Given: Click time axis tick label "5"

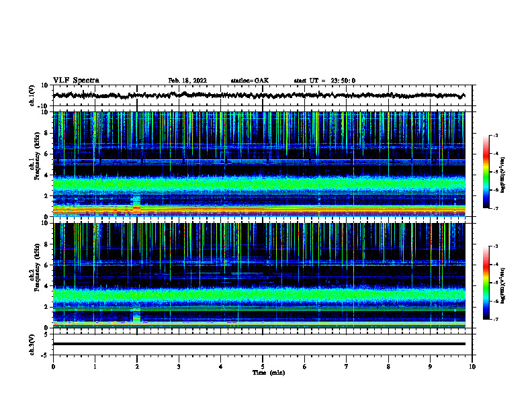Looking at the screenshot, I should (x=263, y=367).
